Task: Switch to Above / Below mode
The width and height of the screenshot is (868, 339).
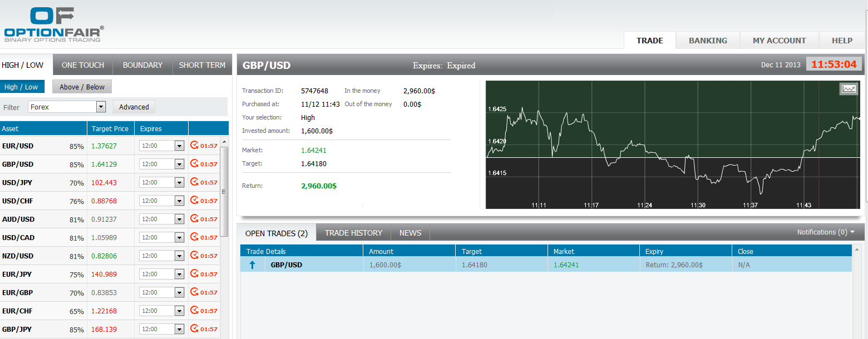Action: point(81,86)
